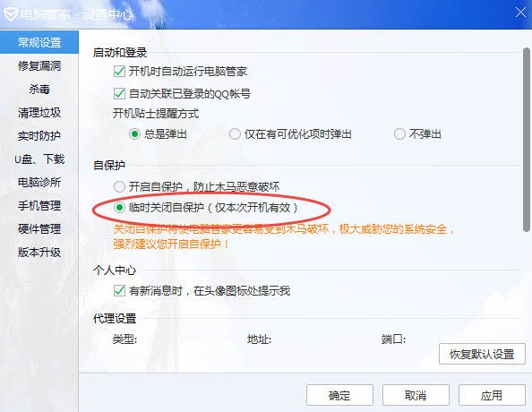532x412 pixels.
Task: Go to the U盘、下载 settings
Action: coord(39,159)
